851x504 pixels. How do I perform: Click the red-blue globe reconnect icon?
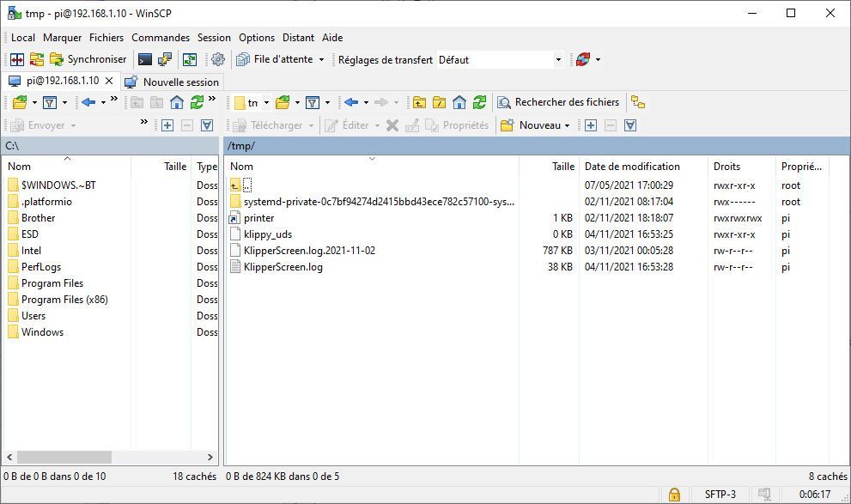point(583,60)
